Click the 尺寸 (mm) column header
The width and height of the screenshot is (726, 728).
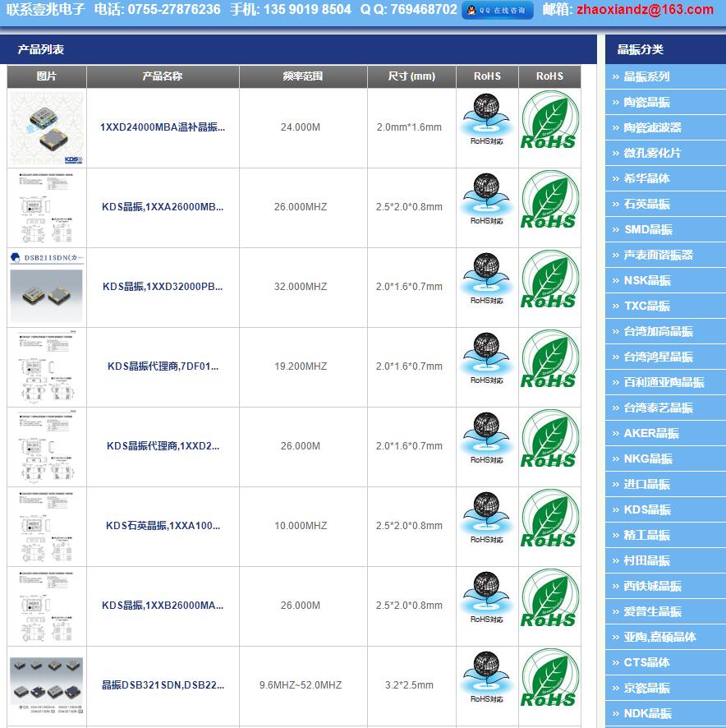pos(411,76)
